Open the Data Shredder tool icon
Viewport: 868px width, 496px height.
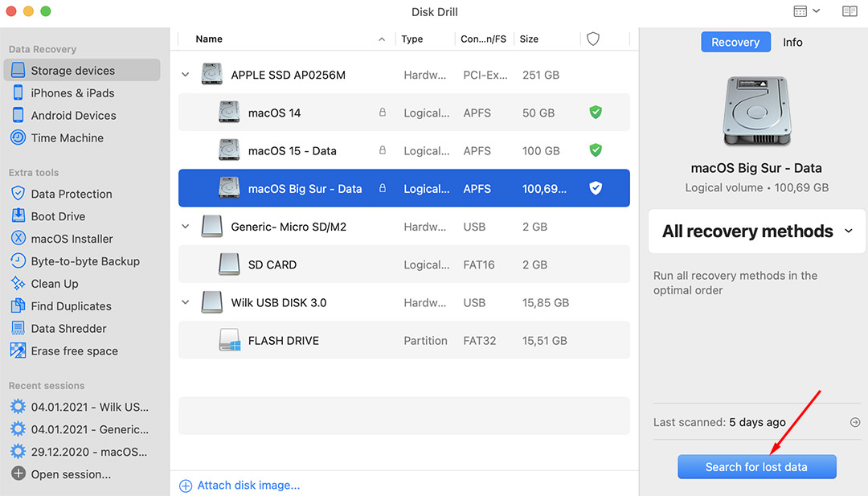(18, 328)
